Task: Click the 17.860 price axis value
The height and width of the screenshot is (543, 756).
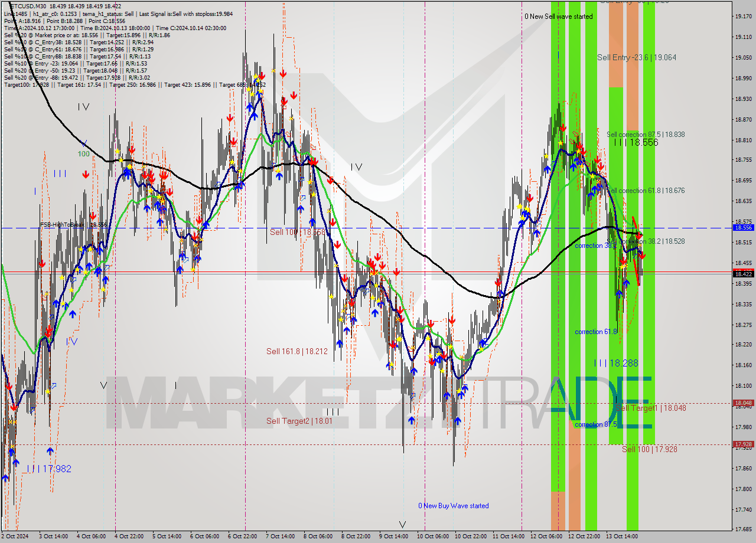Action: [743, 468]
